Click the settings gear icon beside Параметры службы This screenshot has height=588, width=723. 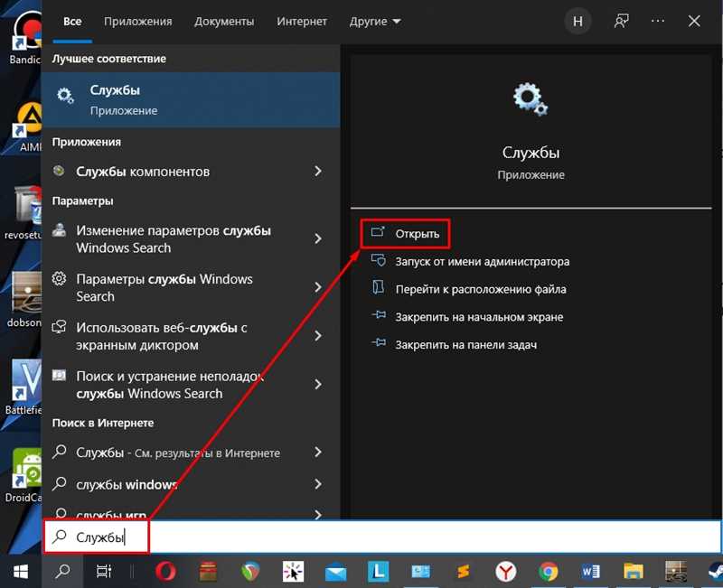pos(59,279)
